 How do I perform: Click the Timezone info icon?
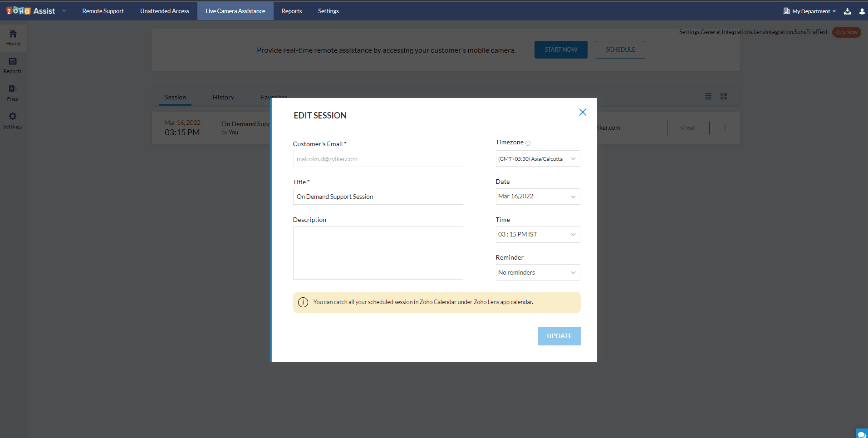528,143
